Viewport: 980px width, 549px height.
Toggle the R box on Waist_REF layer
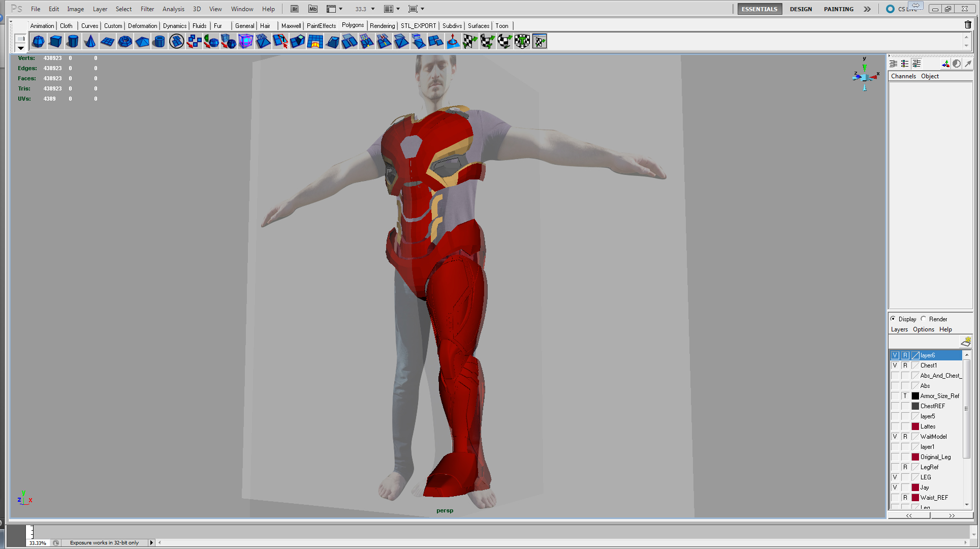905,498
